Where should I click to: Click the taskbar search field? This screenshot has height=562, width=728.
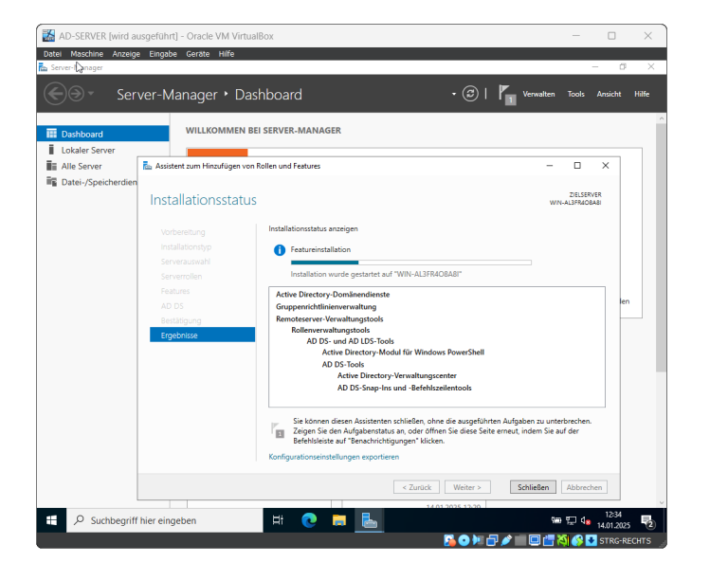tap(165, 520)
